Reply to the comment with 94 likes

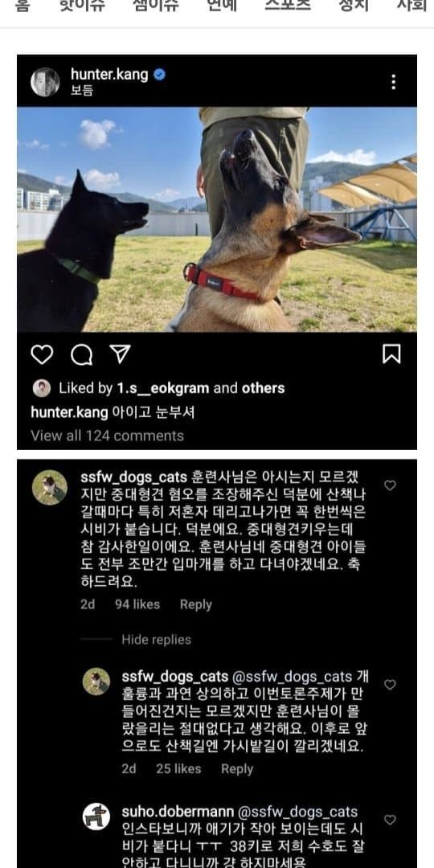(196, 604)
